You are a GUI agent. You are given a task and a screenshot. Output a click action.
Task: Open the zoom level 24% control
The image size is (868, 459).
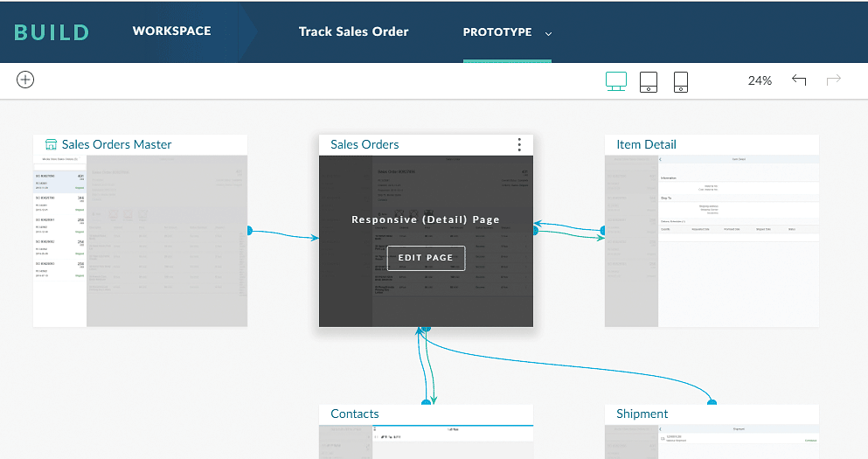point(760,80)
